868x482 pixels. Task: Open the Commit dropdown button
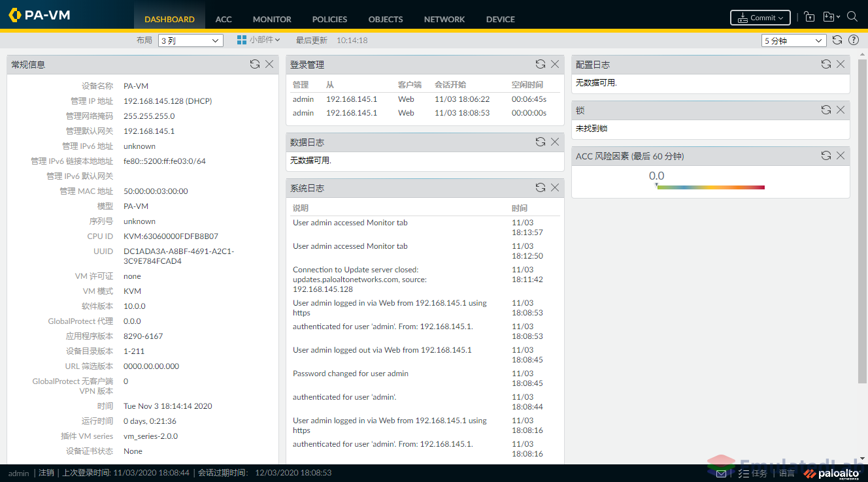point(760,18)
